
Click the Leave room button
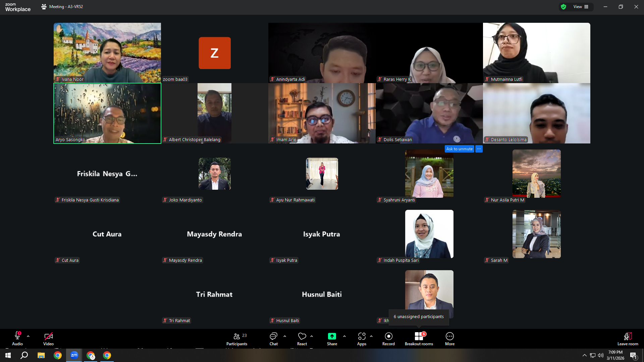pos(628,339)
